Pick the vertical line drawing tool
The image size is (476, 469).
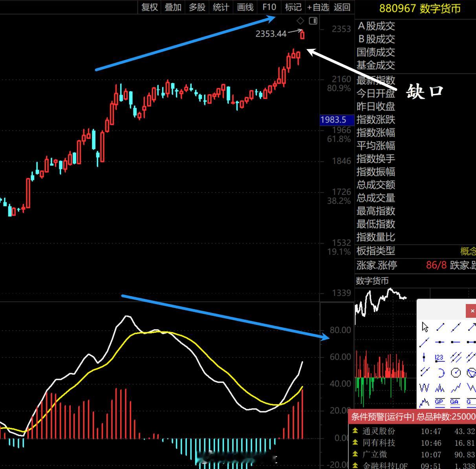click(425, 357)
